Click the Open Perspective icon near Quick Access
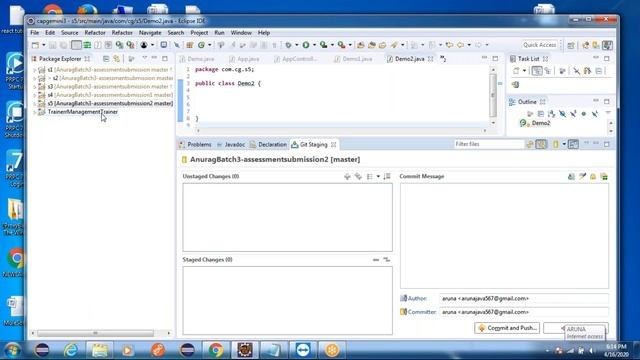Screen dimensions: 640x360 click(x=571, y=45)
